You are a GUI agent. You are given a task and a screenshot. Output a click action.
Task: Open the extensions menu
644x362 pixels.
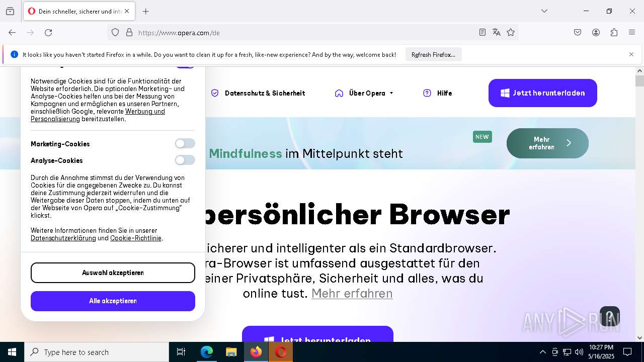point(614,32)
